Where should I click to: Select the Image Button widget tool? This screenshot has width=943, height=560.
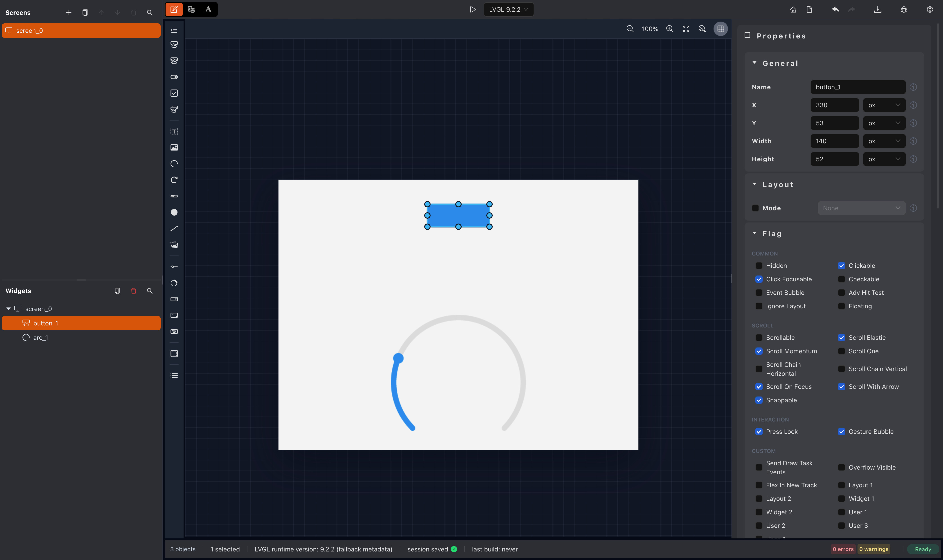(x=174, y=61)
